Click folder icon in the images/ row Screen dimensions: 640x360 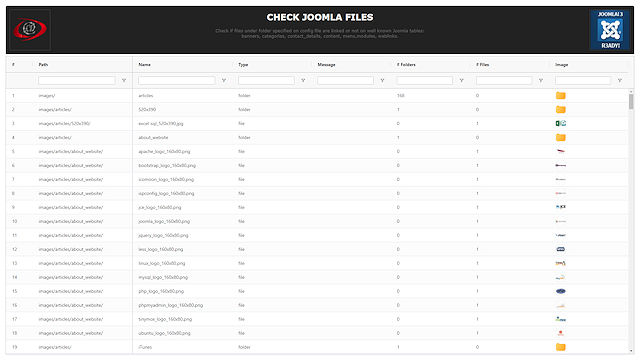coord(560,96)
